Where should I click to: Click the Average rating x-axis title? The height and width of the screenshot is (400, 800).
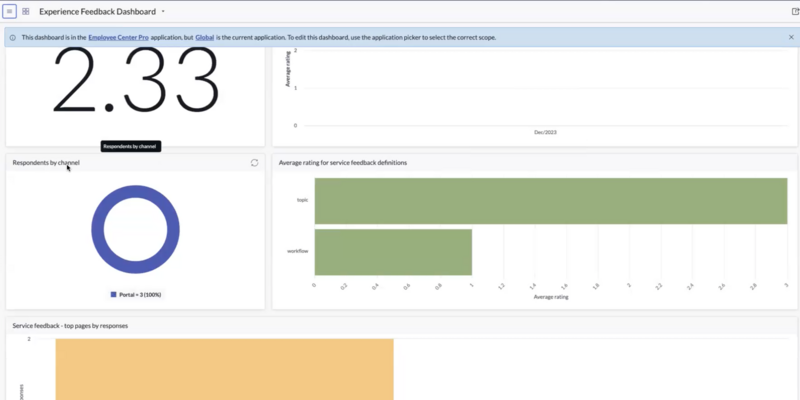pos(551,297)
